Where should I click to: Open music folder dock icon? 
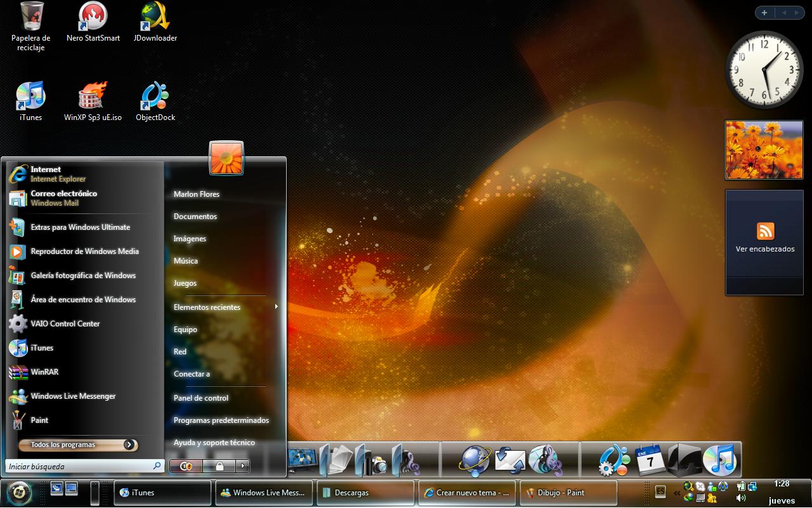tap(406, 460)
